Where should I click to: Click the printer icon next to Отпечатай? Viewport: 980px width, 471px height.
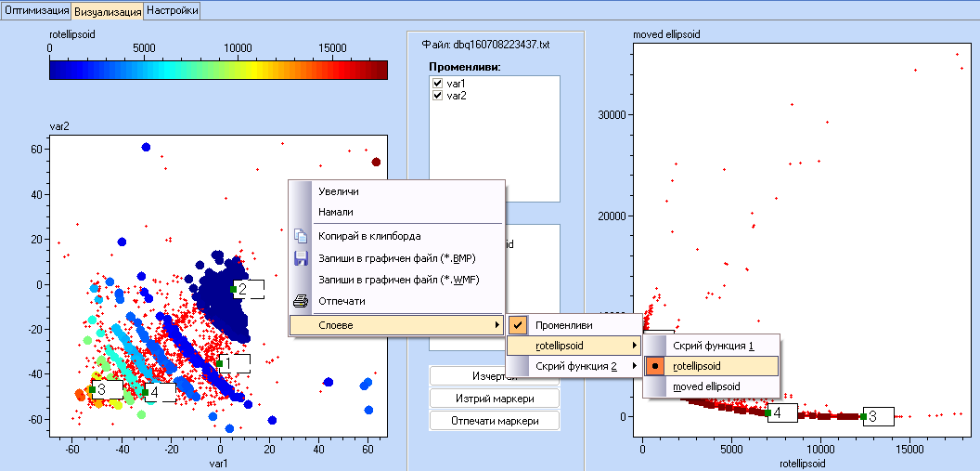300,301
